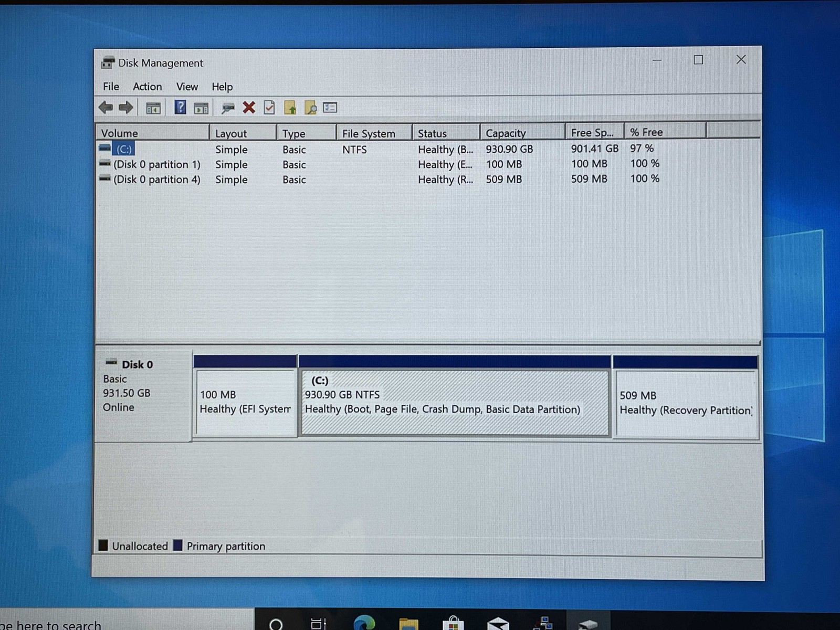
Task: Click the Properties checkmark page icon
Action: point(269,108)
